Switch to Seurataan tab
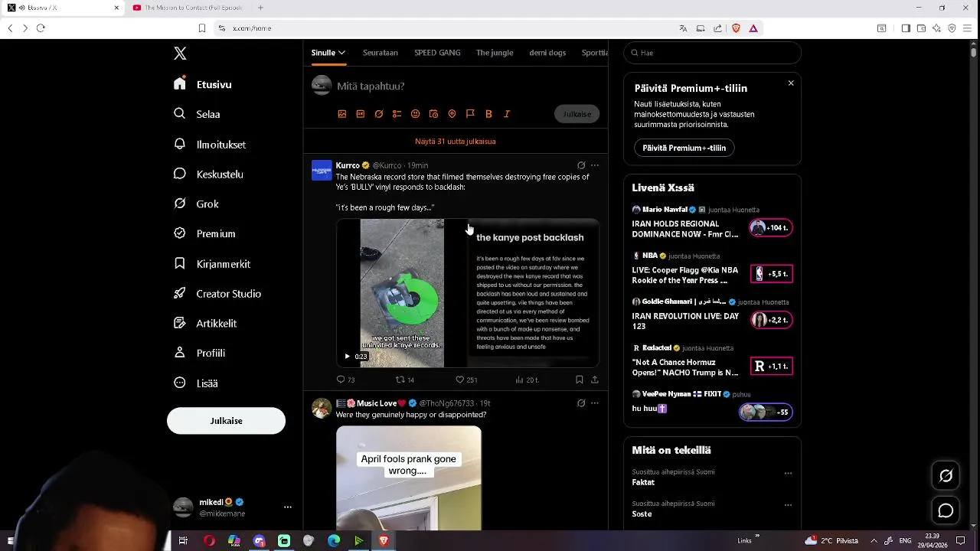 (x=381, y=53)
